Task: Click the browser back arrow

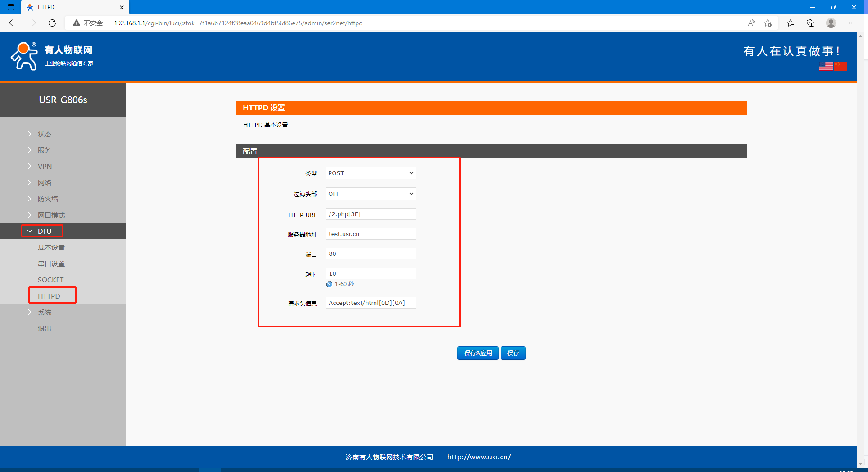Action: 13,23
